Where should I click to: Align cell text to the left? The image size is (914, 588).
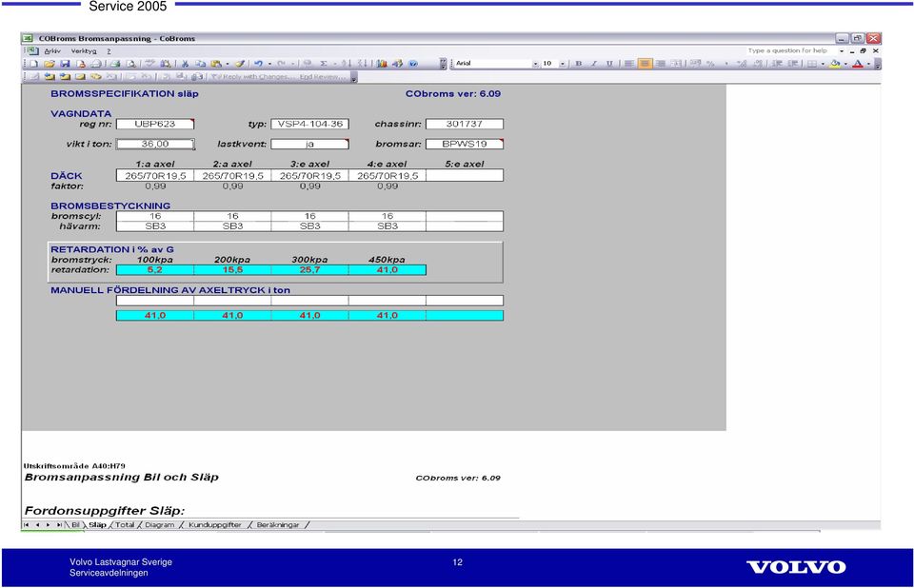[x=629, y=64]
